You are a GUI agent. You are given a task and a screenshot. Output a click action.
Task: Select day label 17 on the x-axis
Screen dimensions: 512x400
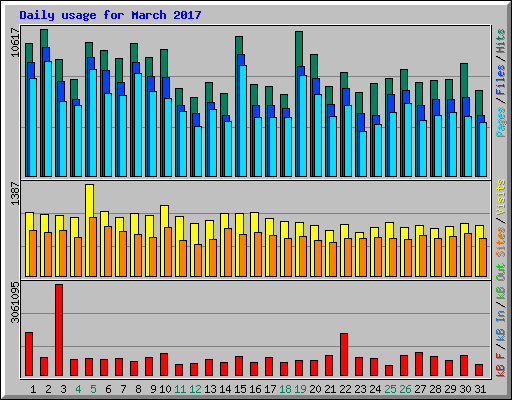(x=270, y=389)
